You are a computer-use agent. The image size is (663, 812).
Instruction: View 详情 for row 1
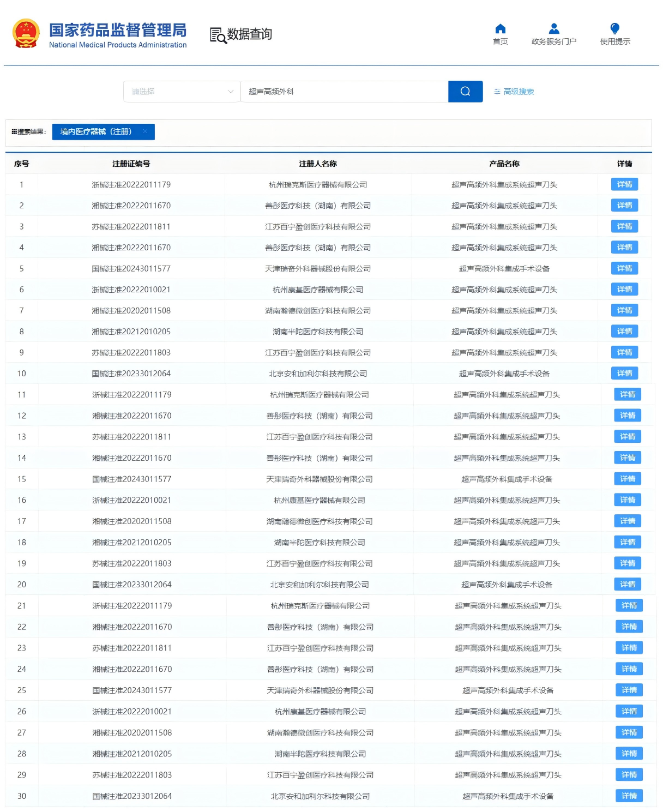click(x=624, y=185)
